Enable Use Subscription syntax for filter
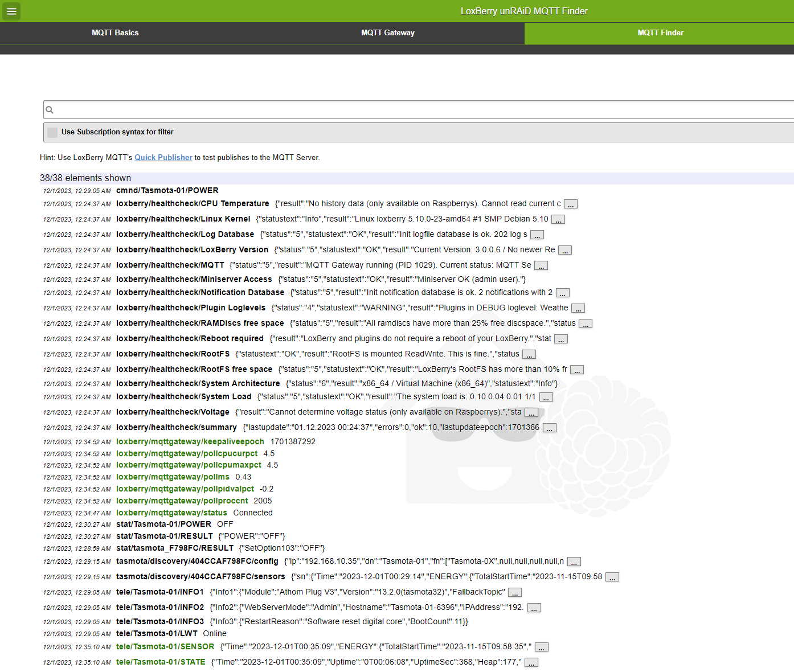The width and height of the screenshot is (794, 672). point(52,132)
